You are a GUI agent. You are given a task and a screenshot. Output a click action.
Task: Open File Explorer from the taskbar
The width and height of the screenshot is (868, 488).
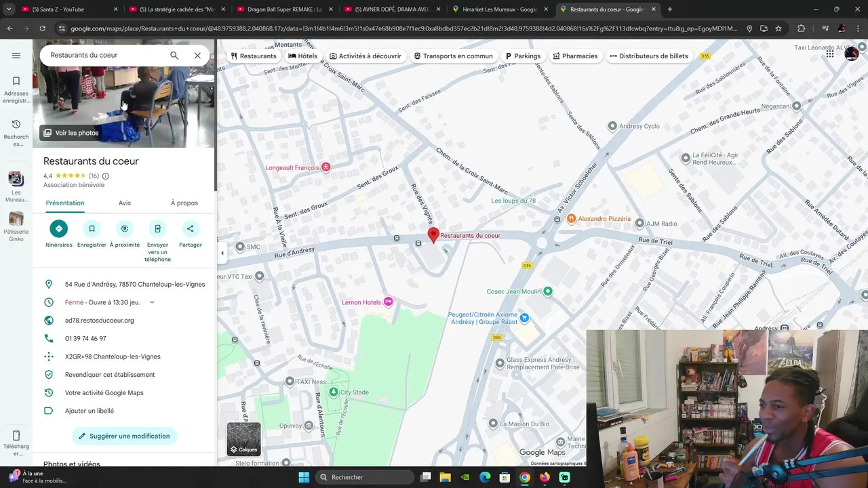[445, 477]
